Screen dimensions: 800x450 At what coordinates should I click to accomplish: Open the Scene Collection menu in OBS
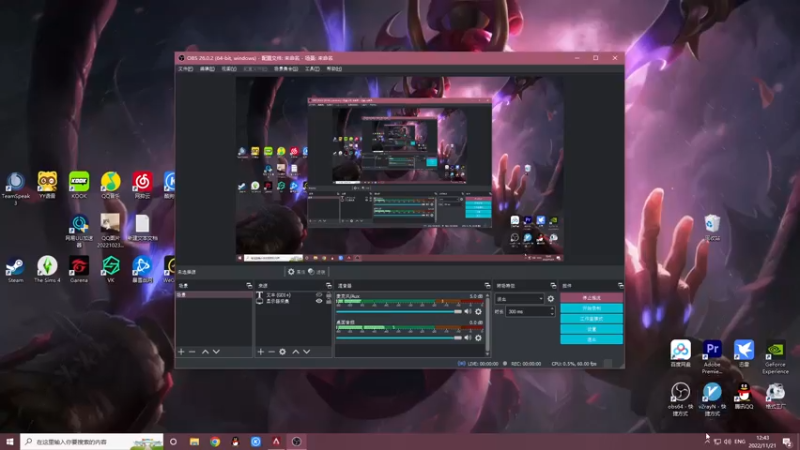tap(286, 69)
